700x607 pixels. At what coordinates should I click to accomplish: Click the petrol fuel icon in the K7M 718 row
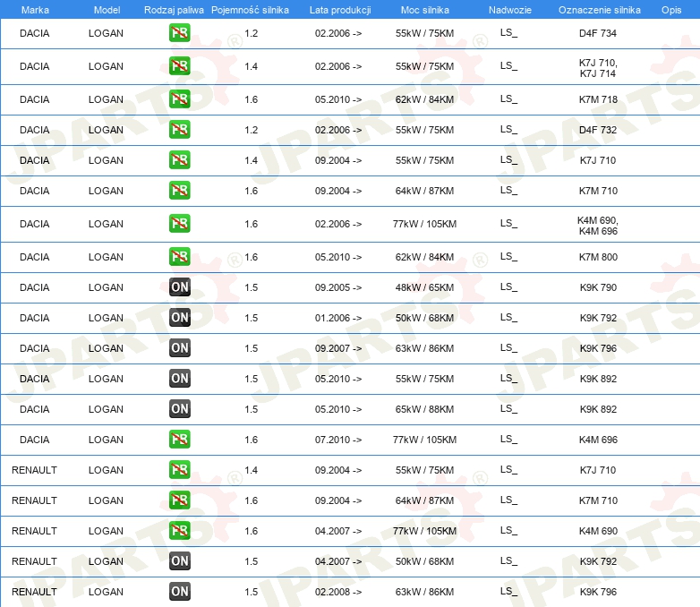pos(179,99)
